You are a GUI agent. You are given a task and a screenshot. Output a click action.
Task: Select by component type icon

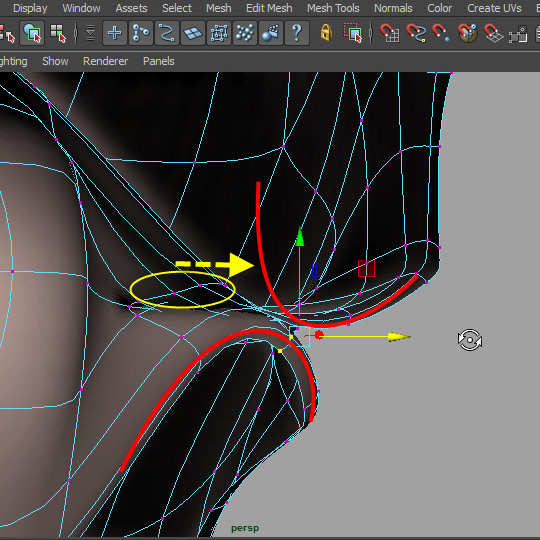(x=58, y=33)
